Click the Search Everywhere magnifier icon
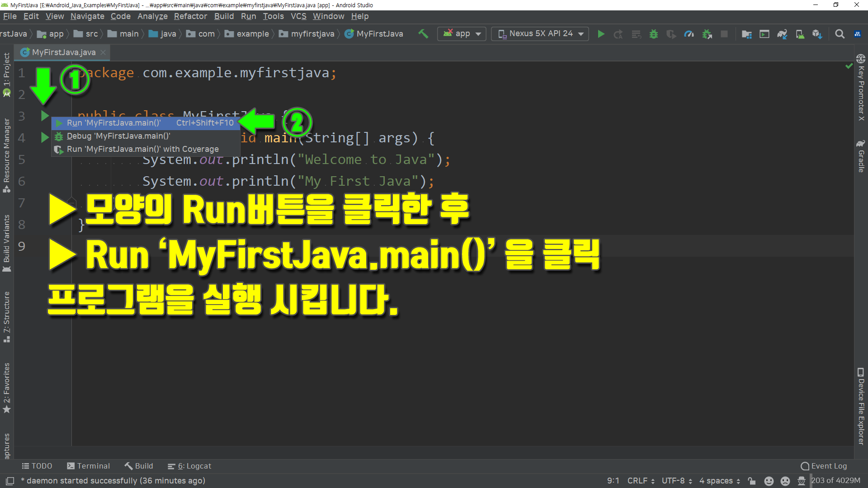868x488 pixels. pyautogui.click(x=840, y=34)
